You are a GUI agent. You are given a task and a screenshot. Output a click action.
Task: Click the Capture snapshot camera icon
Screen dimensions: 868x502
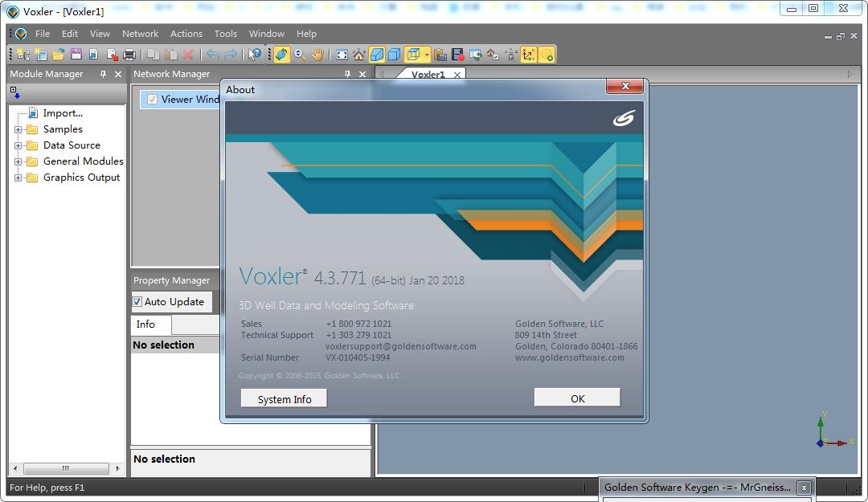[x=440, y=55]
